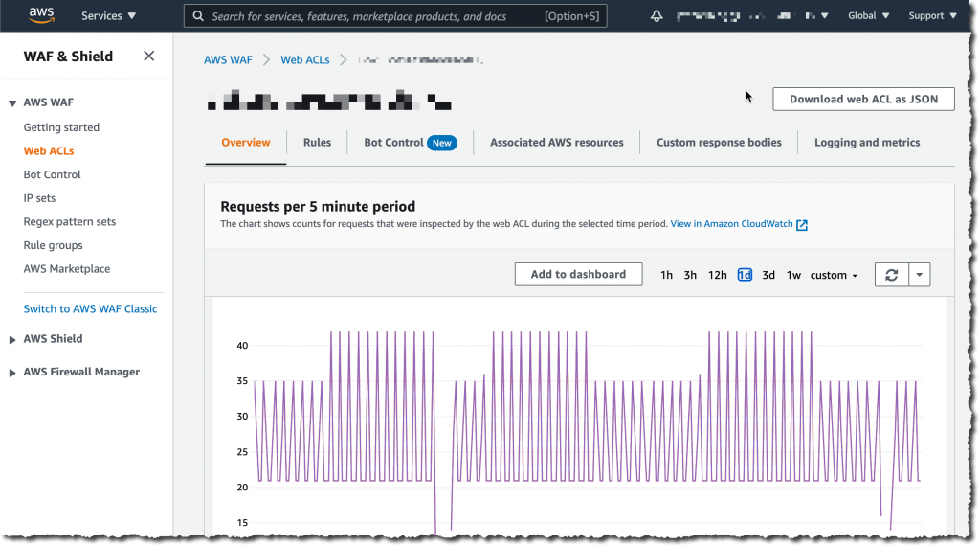980x546 pixels.
Task: Open the notifications bell icon
Action: (657, 16)
